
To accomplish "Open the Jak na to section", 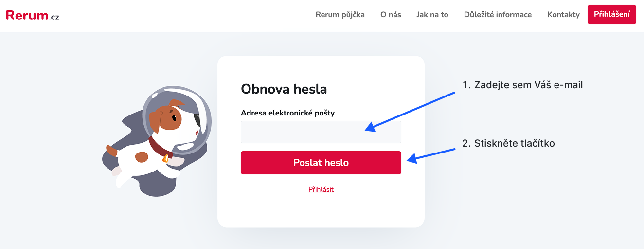I will 432,15.
